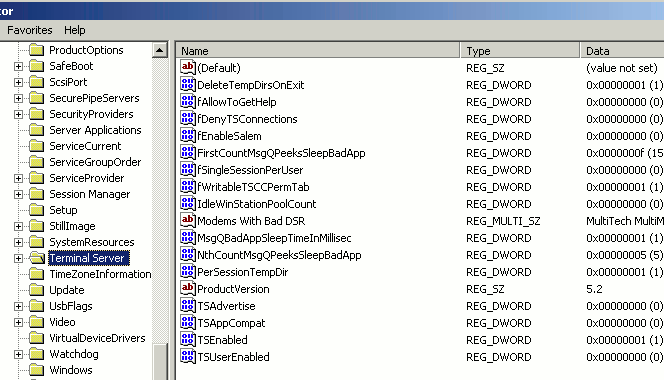Sort values by the Name column header
The height and width of the screenshot is (380, 664).
(x=318, y=51)
